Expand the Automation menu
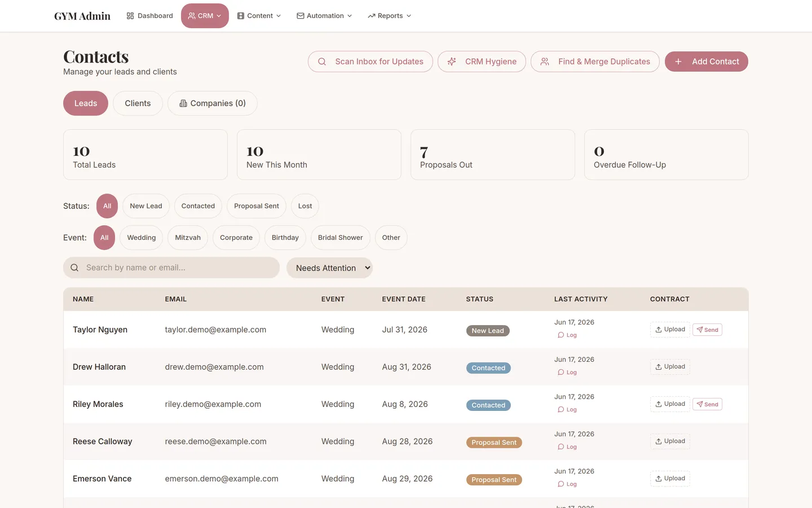 click(x=324, y=16)
